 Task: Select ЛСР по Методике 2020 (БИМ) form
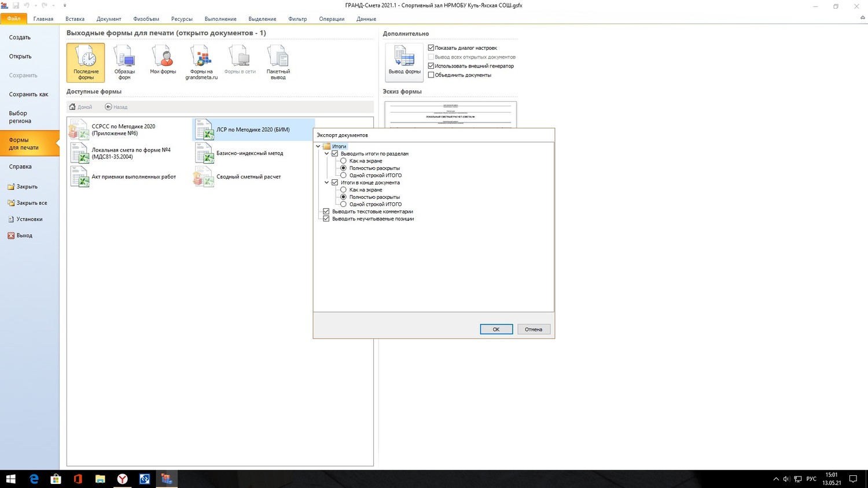coord(253,130)
